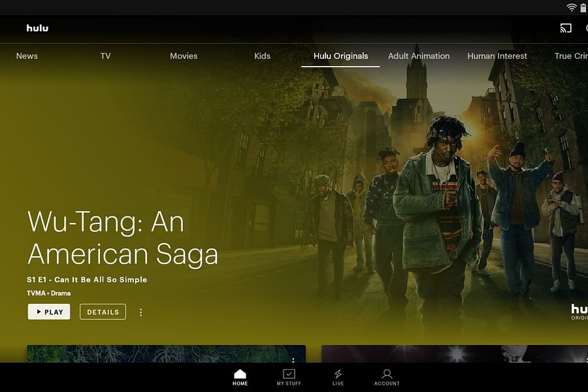The height and width of the screenshot is (392, 588).
Task: Tap the Chromecast cast icon
Action: point(566,28)
